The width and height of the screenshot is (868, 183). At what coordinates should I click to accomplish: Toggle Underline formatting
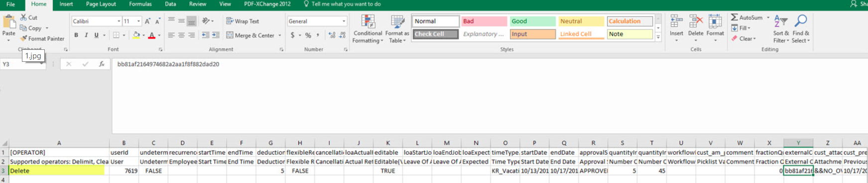pos(96,35)
